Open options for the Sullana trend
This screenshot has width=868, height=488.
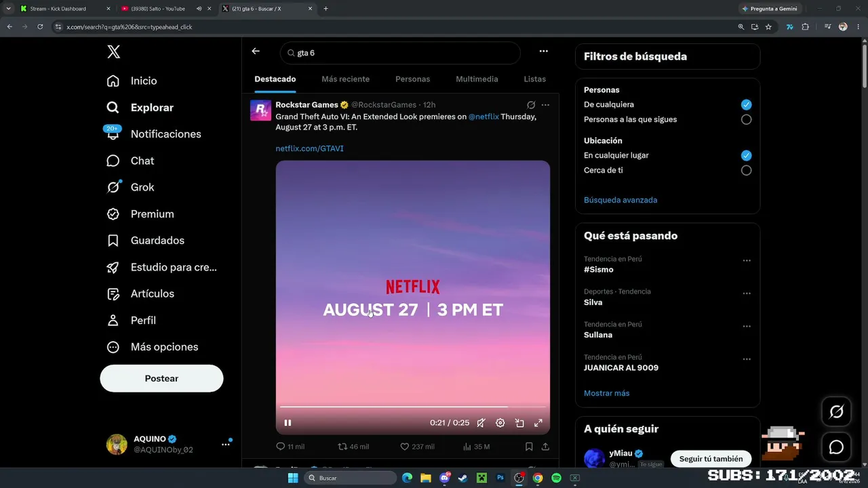747,326
